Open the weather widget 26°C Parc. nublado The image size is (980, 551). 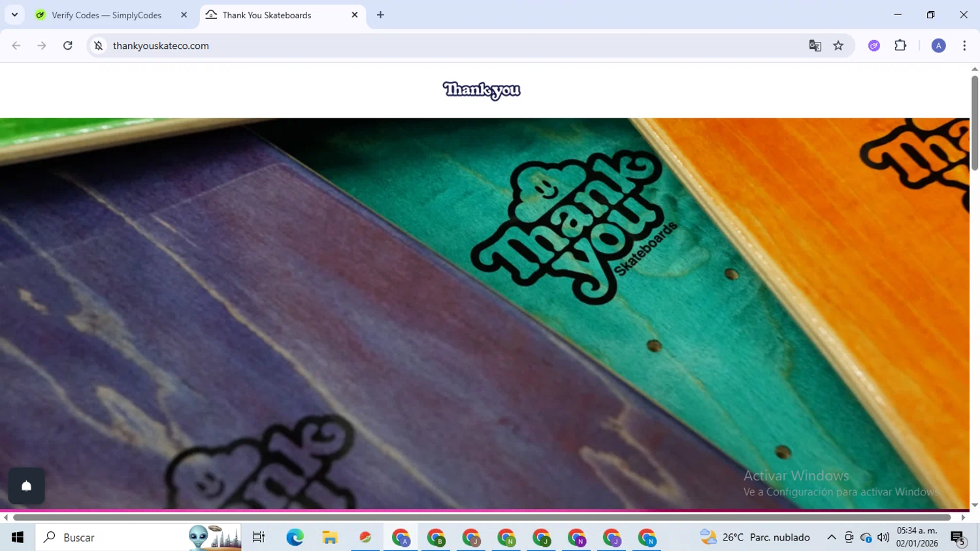(755, 537)
